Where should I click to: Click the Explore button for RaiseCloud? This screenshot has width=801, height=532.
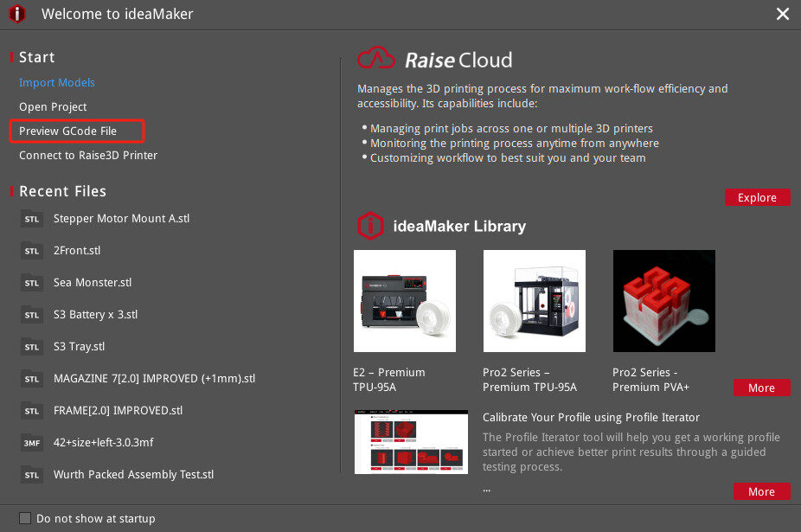[757, 197]
